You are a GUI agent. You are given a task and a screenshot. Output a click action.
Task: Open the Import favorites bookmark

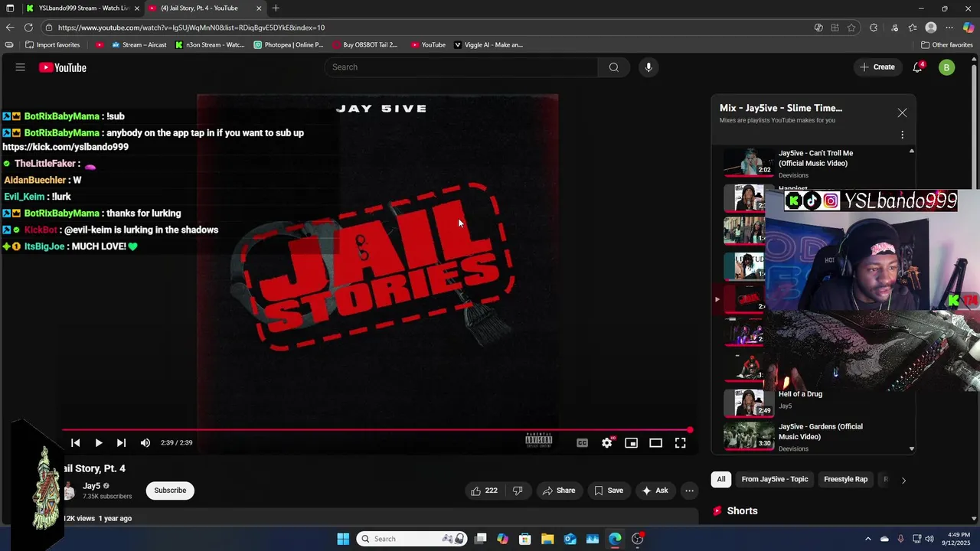tap(53, 45)
